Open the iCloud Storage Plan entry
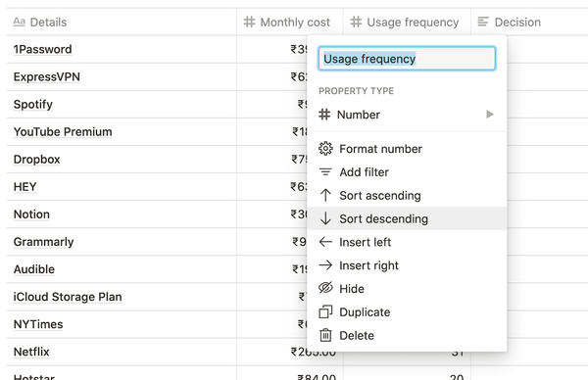Image resolution: width=588 pixels, height=380 pixels. 68,297
